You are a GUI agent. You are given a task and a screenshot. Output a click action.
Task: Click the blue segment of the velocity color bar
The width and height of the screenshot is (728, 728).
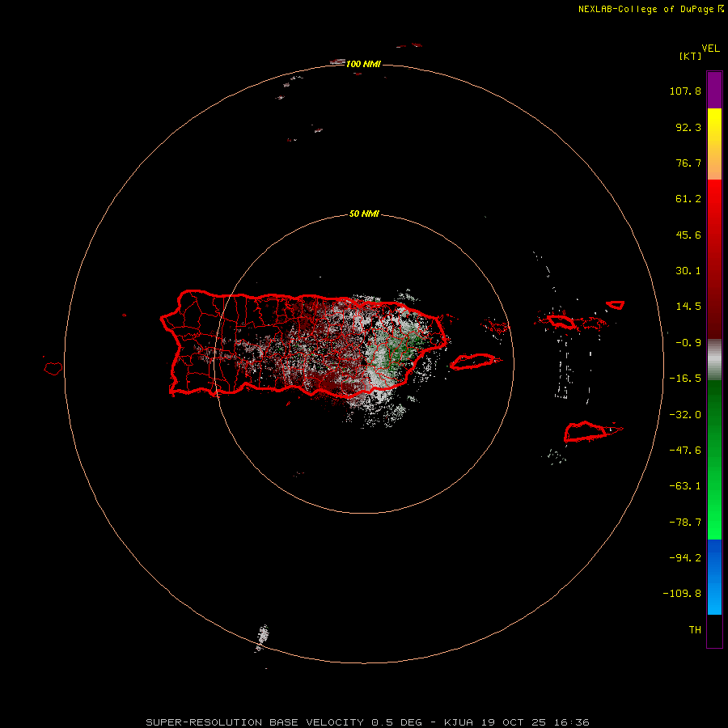[x=714, y=577]
